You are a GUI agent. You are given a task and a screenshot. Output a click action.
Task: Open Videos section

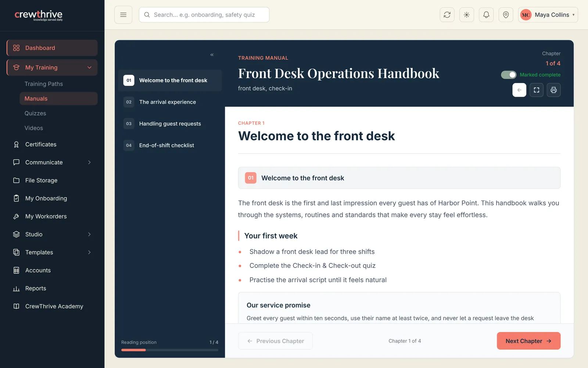(58, 128)
